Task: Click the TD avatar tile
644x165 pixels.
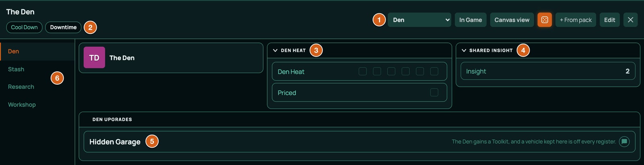Action: point(94,57)
